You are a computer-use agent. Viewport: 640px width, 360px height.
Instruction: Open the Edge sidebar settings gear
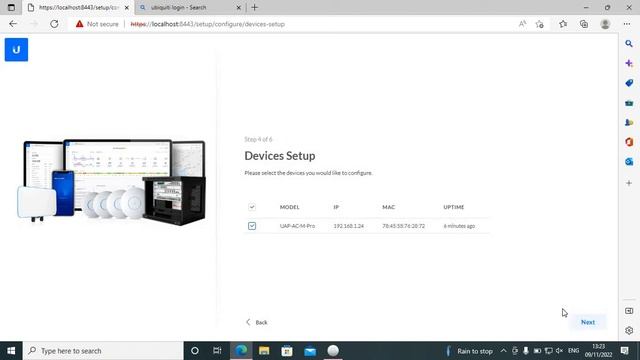pos(629,331)
